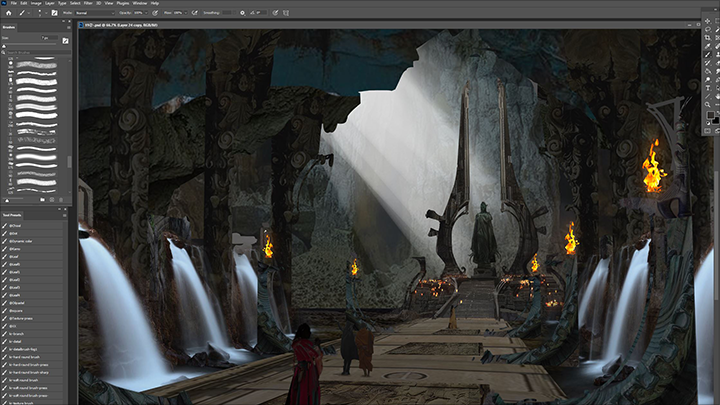The image size is (720, 405).
Task: Delete brush with trash icon
Action: (x=61, y=200)
